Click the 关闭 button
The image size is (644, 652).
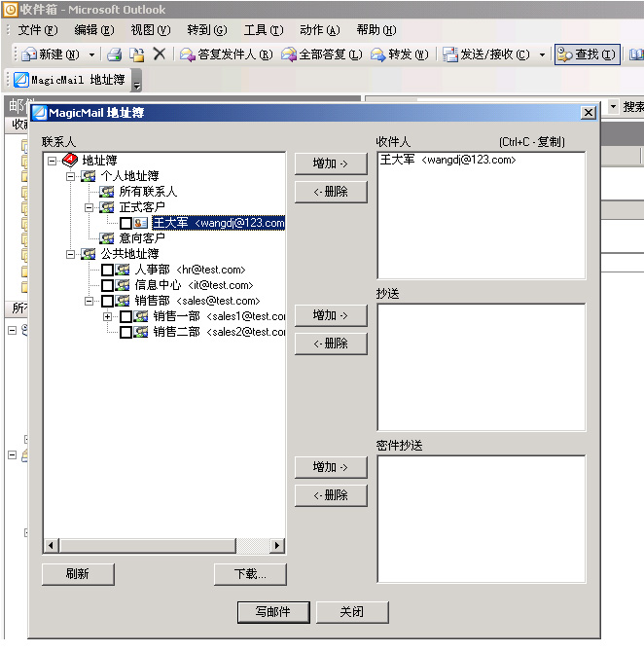pos(352,612)
